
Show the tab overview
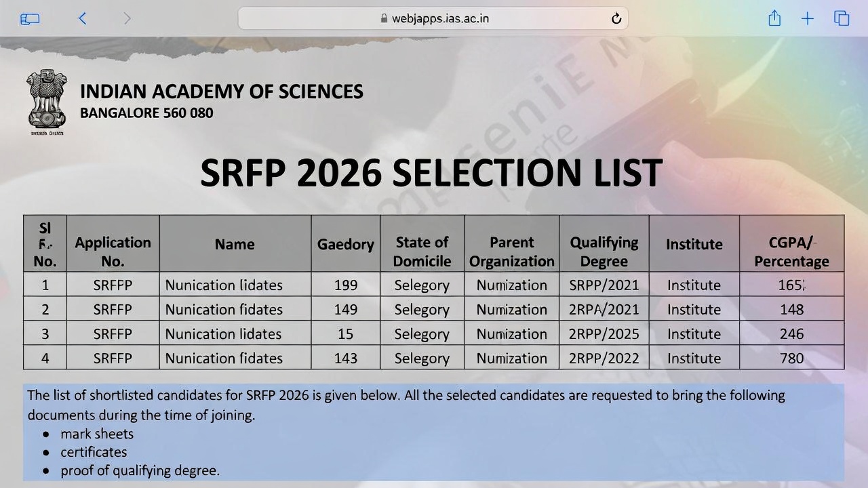click(842, 19)
